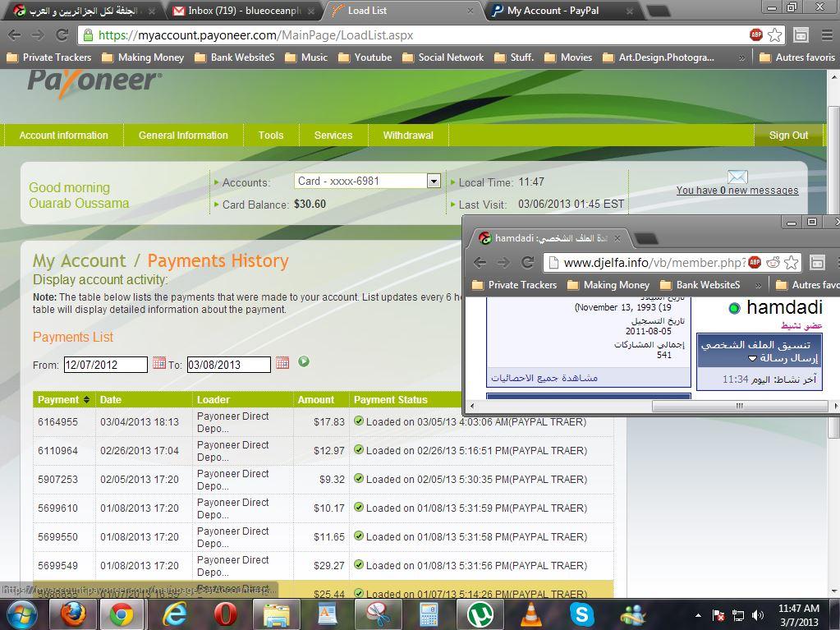The width and height of the screenshot is (840, 630).
Task: Click the Sign Out button on Payoneer
Action: tap(788, 136)
